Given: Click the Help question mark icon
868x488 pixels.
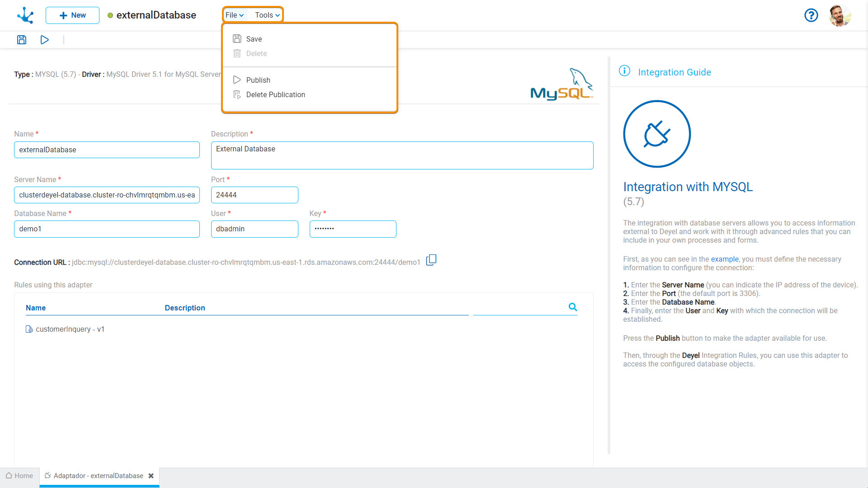Looking at the screenshot, I should (811, 14).
